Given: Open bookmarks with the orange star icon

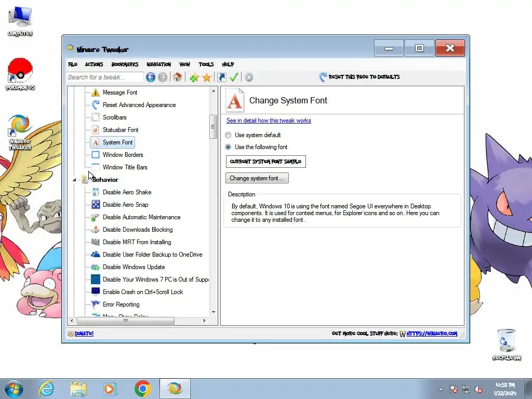Looking at the screenshot, I should click(x=207, y=77).
